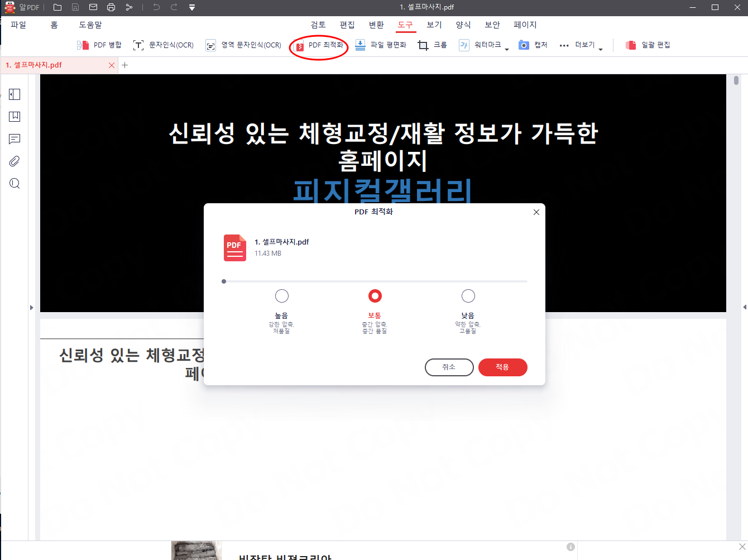This screenshot has width=748, height=560.
Task: Select the 크롭 crop tool
Action: click(433, 45)
